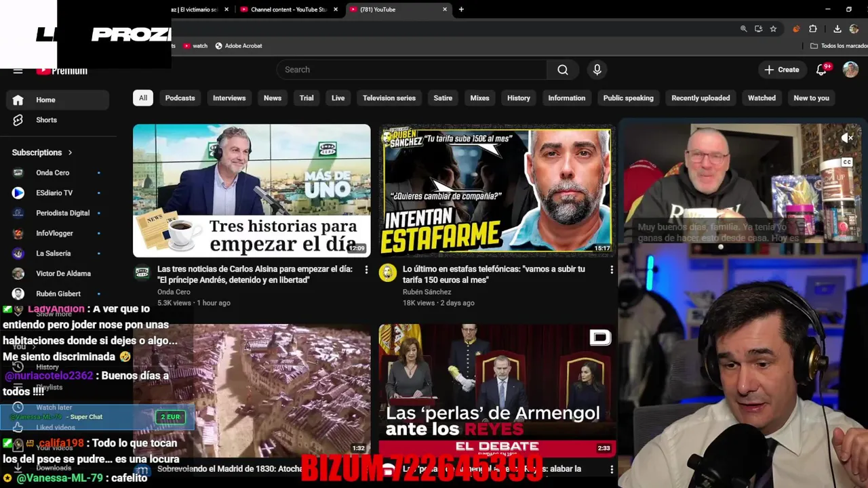Select the Mixes filter chip
This screenshot has height=488, width=868.
(x=479, y=98)
